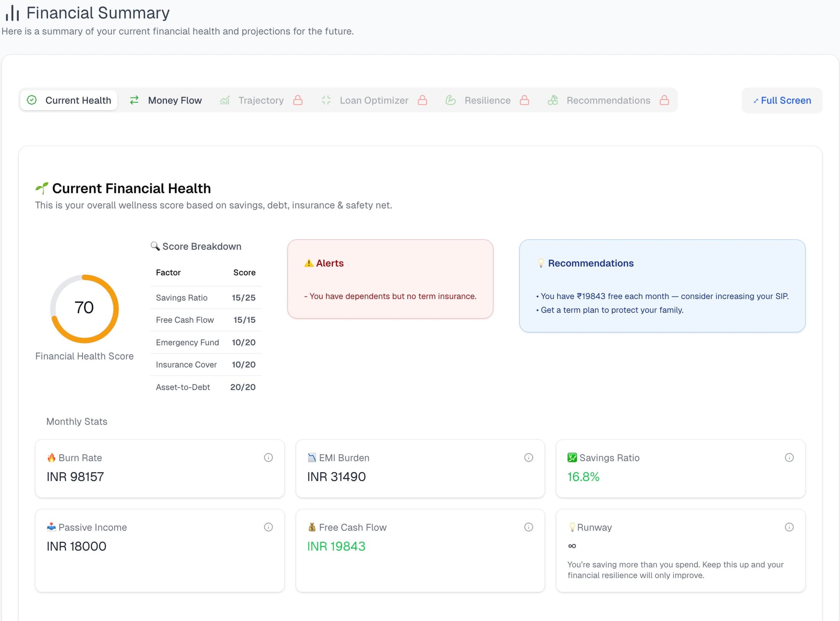Screen dimensions: 840x621
Task: Show info for Runway card
Action: click(789, 527)
